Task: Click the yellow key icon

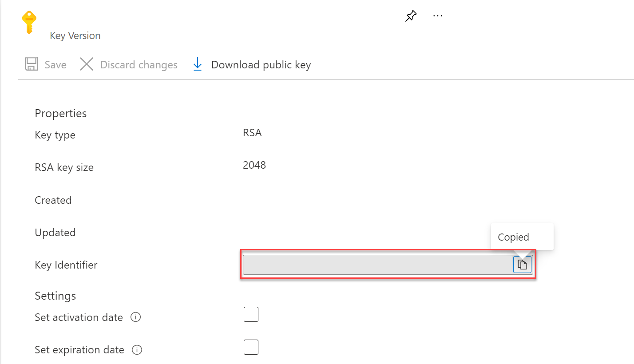Action: click(x=28, y=21)
